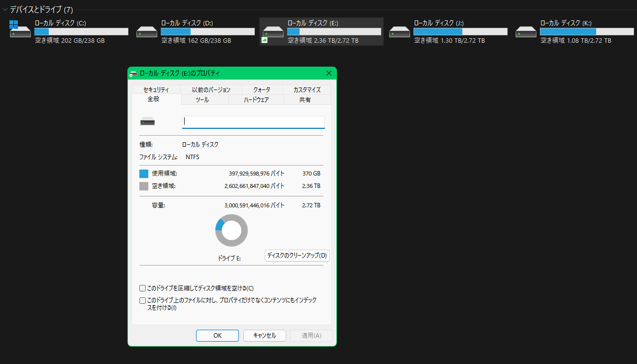
Task: Confirm with the OK button
Action: tap(217, 336)
